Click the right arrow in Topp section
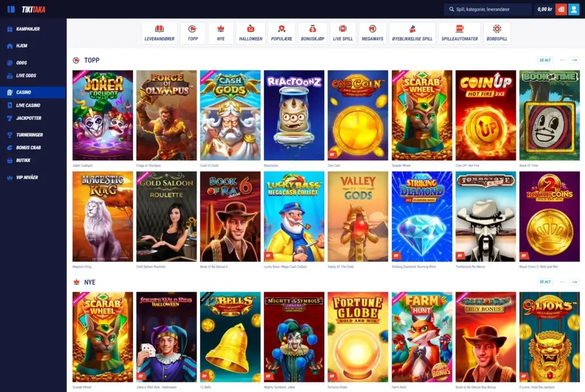This screenshot has width=585, height=392. pos(575,60)
